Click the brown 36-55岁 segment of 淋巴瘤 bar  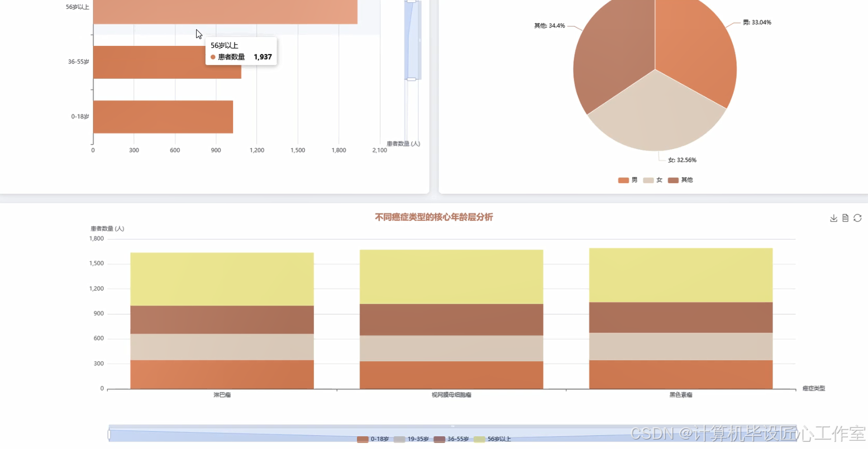222,320
